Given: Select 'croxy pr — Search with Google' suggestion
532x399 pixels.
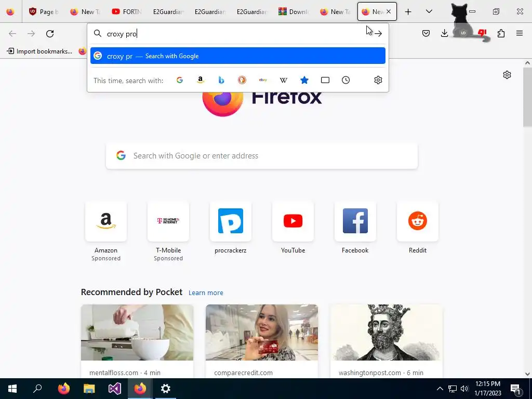Looking at the screenshot, I should pos(238,56).
